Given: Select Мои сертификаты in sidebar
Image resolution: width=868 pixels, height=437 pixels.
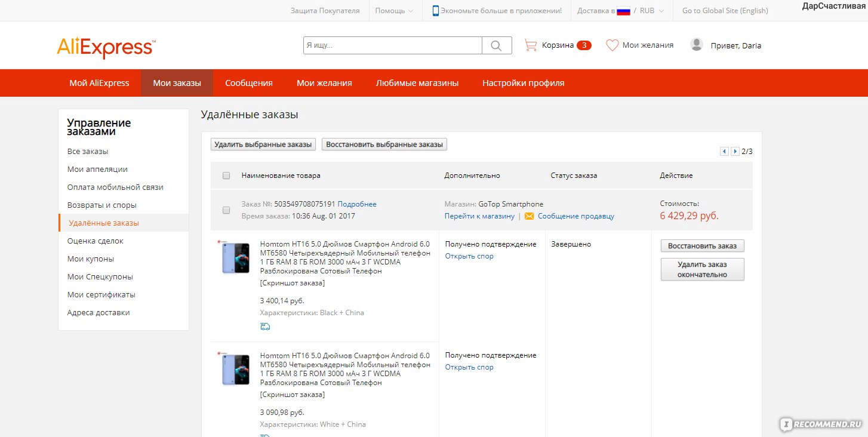Looking at the screenshot, I should [101, 295].
